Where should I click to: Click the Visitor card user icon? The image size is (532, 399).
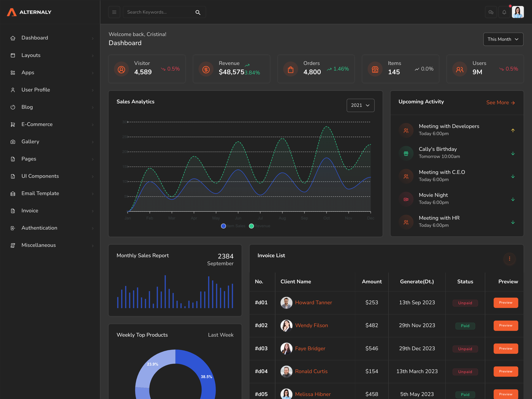122,69
